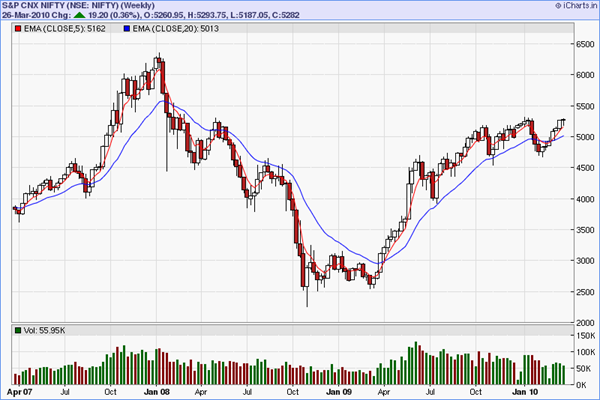Viewport: 600px width, 400px height.
Task: Click the Apr 07 time axis label
Action: click(19, 392)
